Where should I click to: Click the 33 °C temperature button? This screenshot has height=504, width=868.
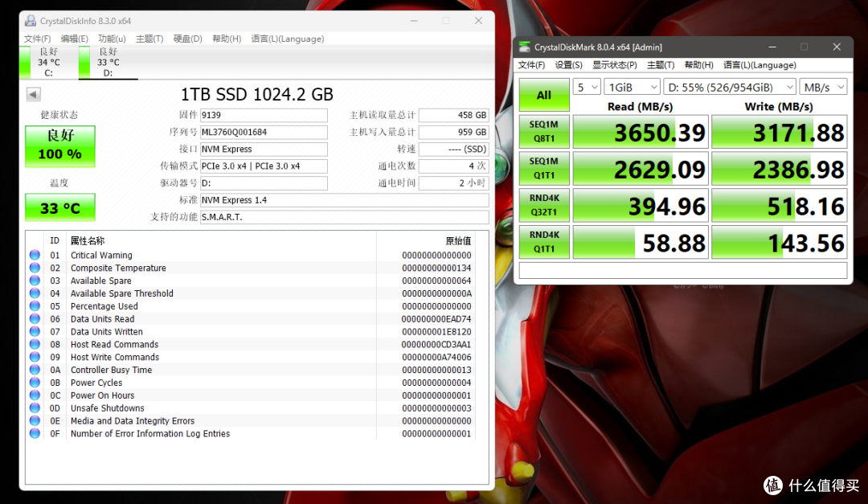click(x=59, y=207)
